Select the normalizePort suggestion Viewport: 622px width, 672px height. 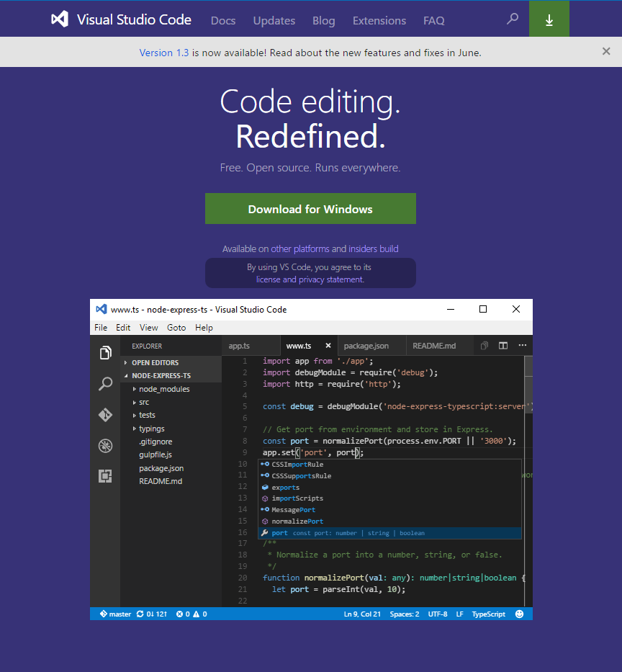[389, 521]
